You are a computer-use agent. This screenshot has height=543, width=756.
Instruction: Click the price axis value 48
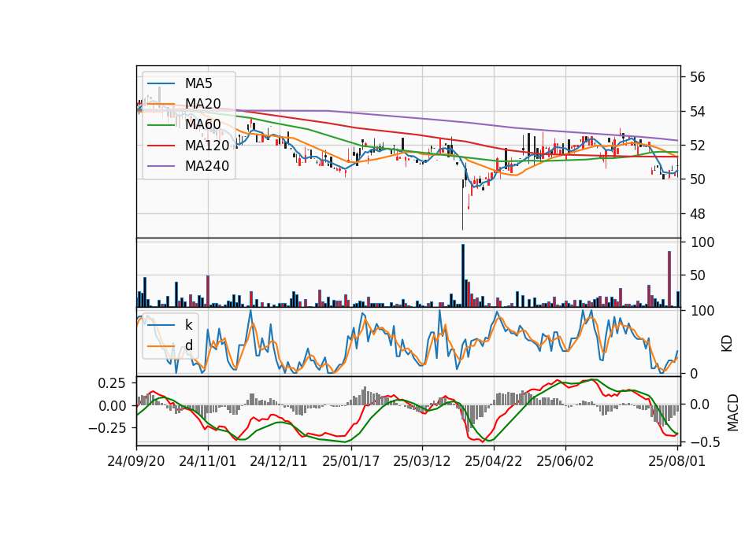click(x=697, y=213)
